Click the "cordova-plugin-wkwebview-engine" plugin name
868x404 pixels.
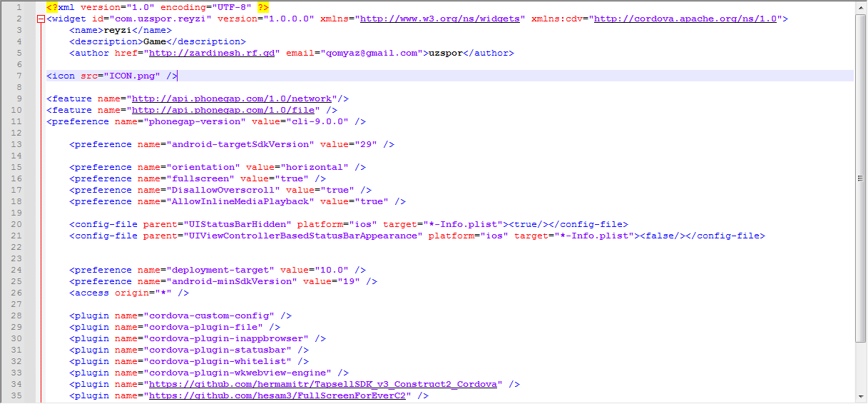(x=238, y=373)
